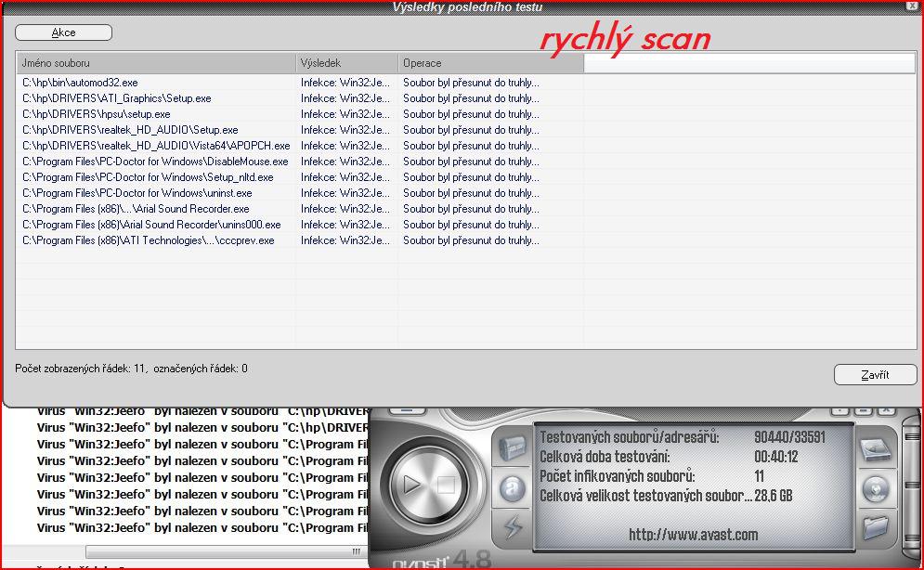
Task: Select the DisableMouse.exe result row
Action: pyautogui.click(x=155, y=162)
